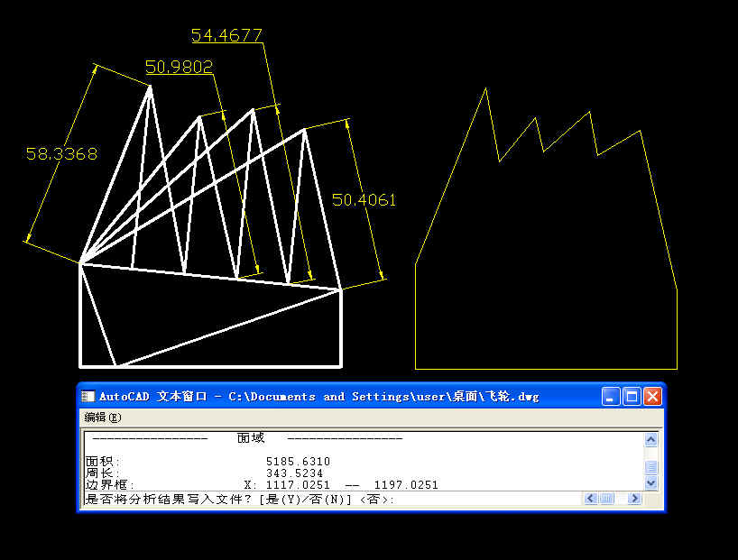Click the vertical scrollbar thumb
738x560 pixels.
(x=650, y=467)
